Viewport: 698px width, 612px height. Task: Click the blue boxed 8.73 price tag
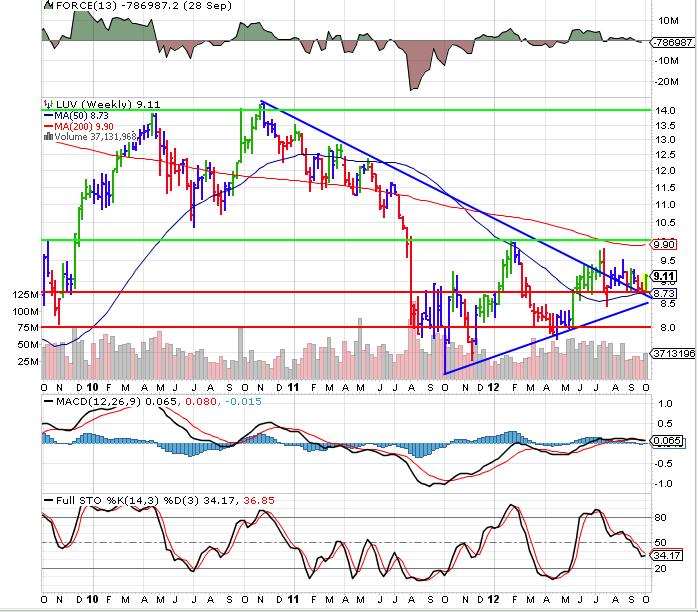click(x=664, y=293)
